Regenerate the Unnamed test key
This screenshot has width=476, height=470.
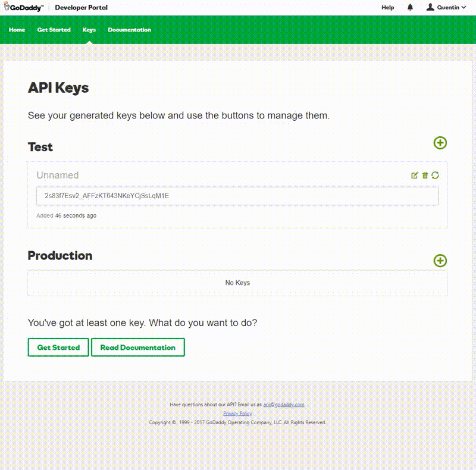click(x=435, y=174)
